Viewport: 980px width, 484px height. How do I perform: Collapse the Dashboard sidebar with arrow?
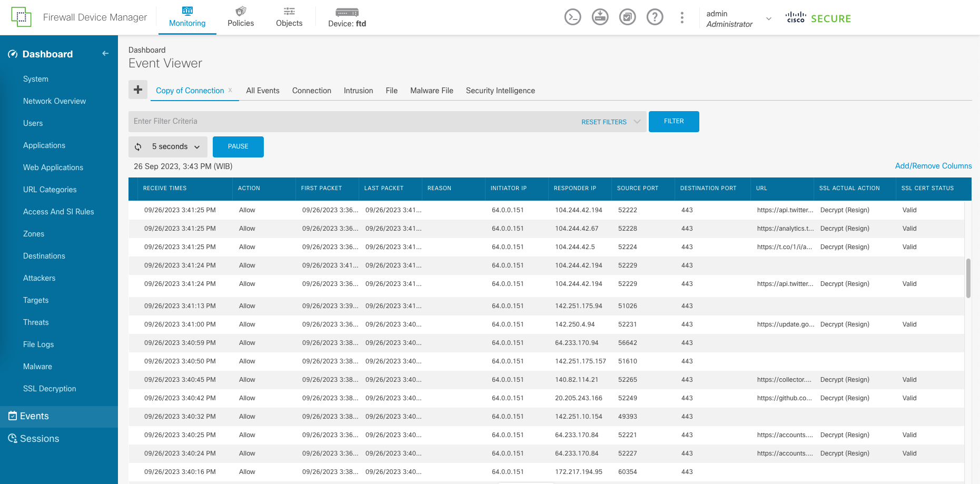[105, 54]
